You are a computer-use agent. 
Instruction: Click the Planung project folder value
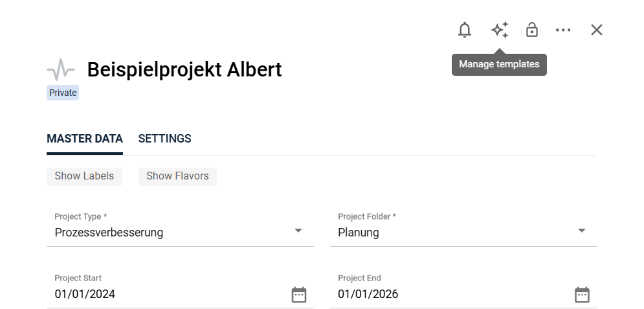(x=359, y=233)
